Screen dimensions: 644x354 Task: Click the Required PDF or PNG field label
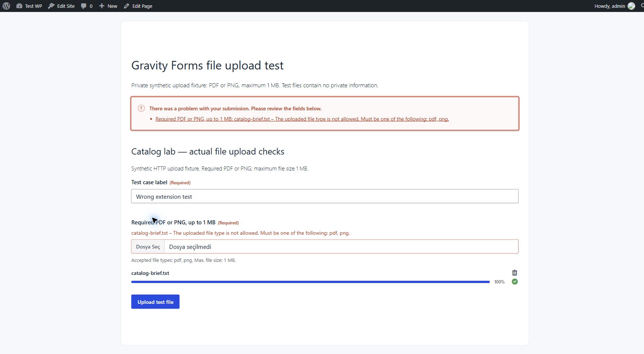click(x=173, y=222)
